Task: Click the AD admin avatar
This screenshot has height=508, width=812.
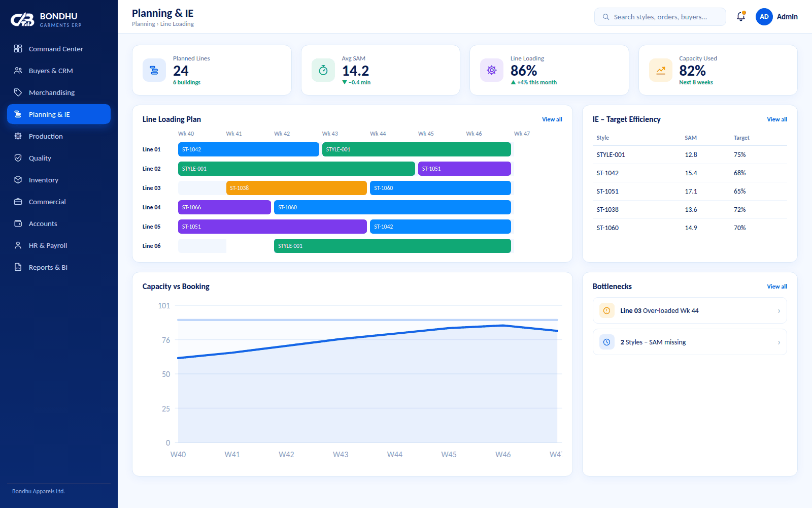Action: (x=764, y=17)
